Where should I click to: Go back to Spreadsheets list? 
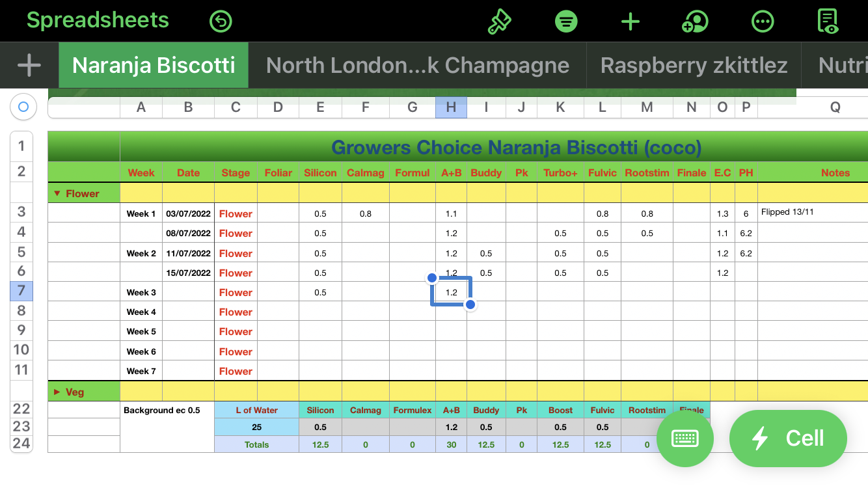98,20
